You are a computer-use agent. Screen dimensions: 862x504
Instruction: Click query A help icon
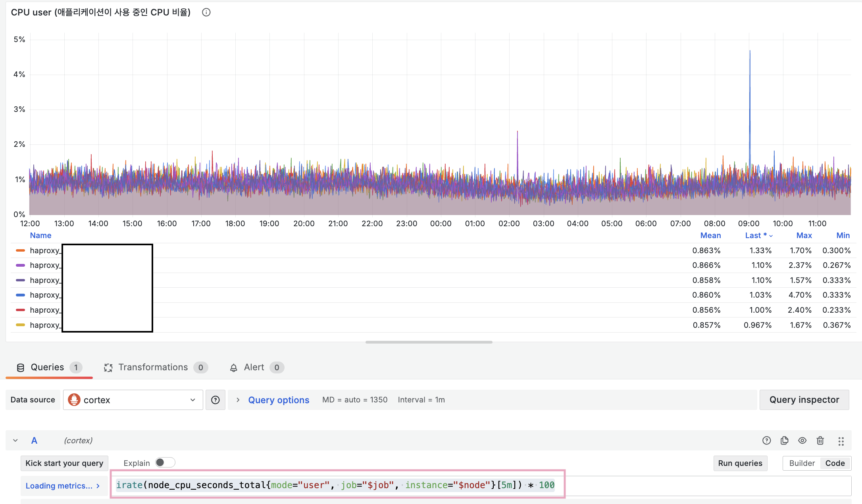click(x=766, y=441)
